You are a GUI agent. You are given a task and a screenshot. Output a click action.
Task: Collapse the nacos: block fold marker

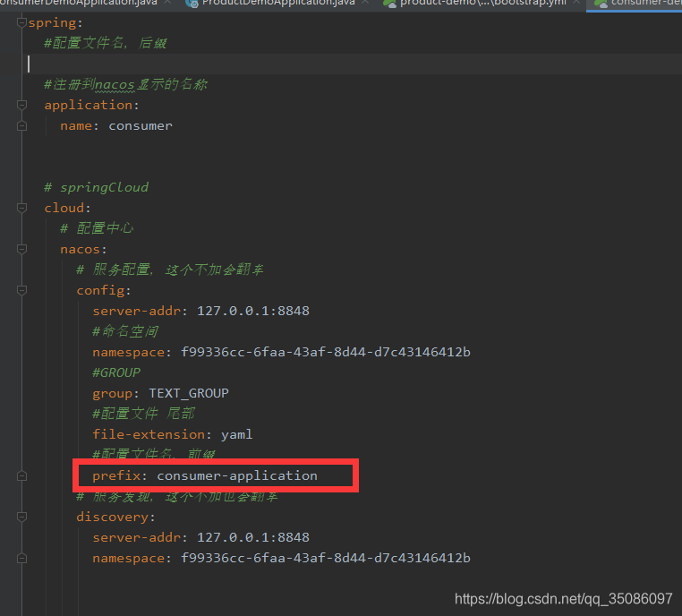coord(21,249)
